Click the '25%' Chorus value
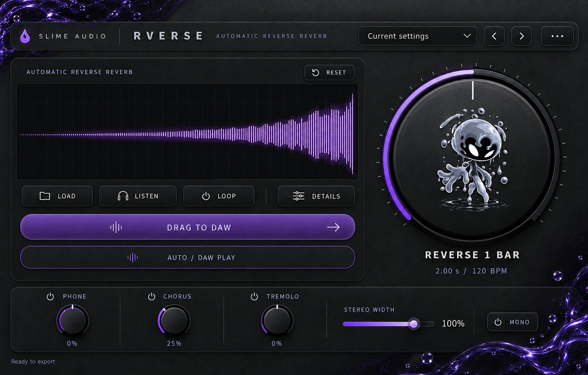This screenshot has height=375, width=588. pyautogui.click(x=174, y=344)
